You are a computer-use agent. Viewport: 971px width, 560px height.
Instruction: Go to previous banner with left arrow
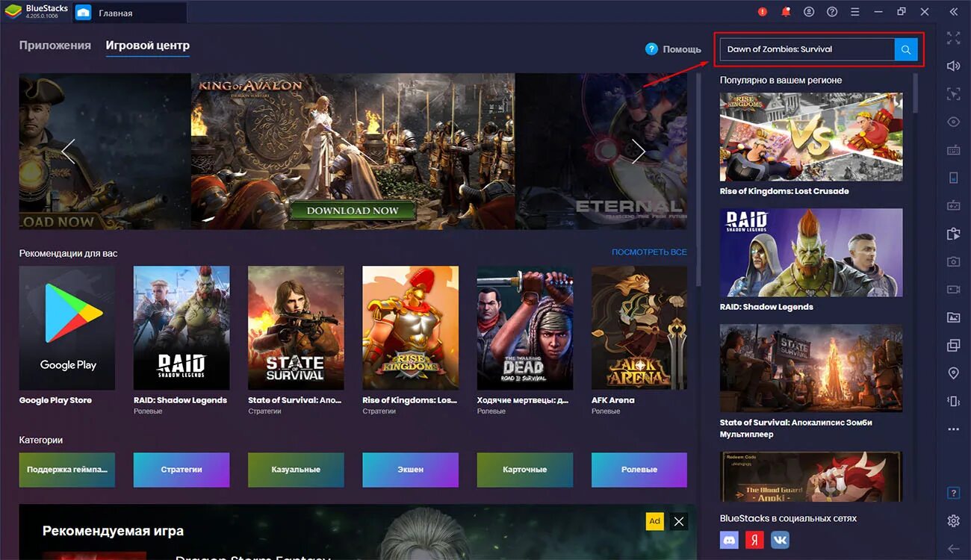click(68, 152)
